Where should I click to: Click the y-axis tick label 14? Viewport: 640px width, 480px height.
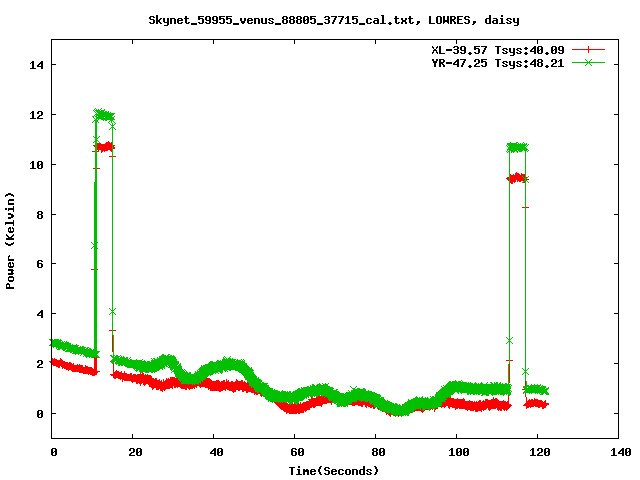coord(36,65)
